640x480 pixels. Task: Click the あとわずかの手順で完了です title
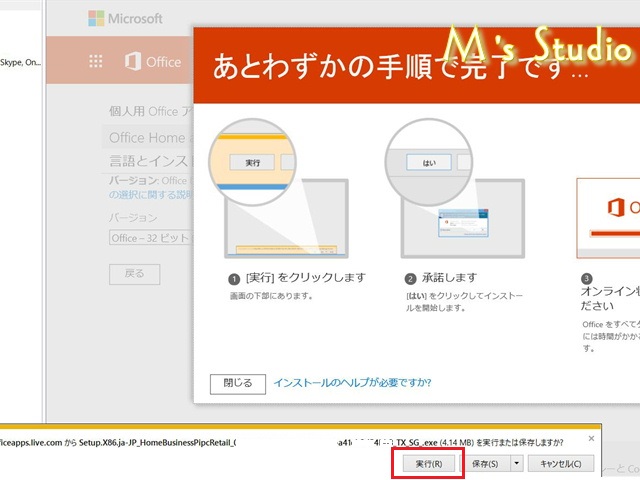pos(400,67)
